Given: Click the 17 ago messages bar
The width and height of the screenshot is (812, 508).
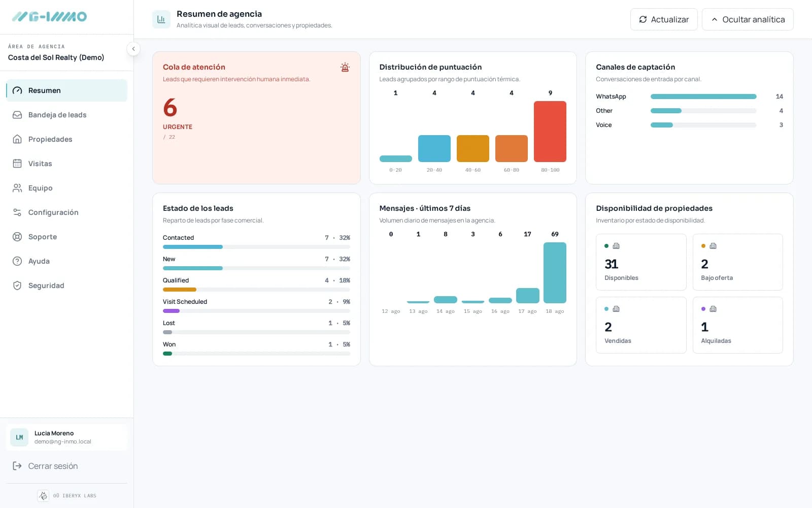Looking at the screenshot, I should (528, 296).
